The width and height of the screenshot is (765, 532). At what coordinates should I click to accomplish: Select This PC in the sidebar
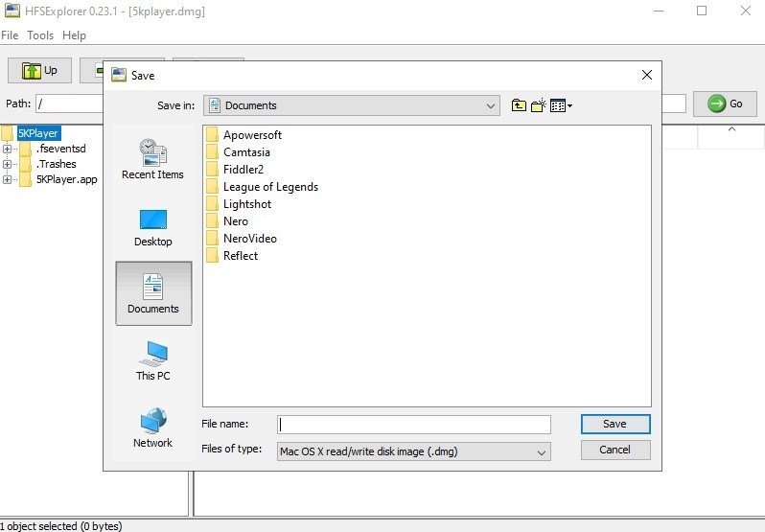pos(152,361)
